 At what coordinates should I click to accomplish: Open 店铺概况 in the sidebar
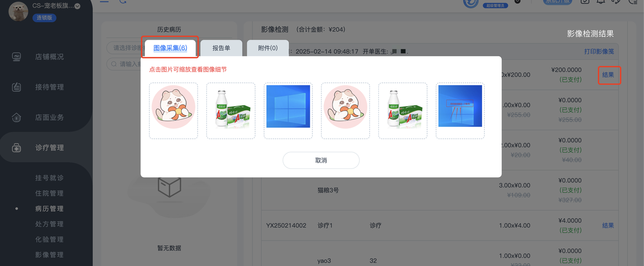49,57
